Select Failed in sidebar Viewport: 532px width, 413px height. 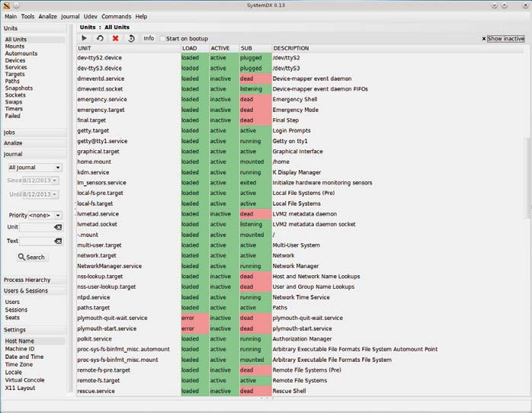[x=12, y=116]
